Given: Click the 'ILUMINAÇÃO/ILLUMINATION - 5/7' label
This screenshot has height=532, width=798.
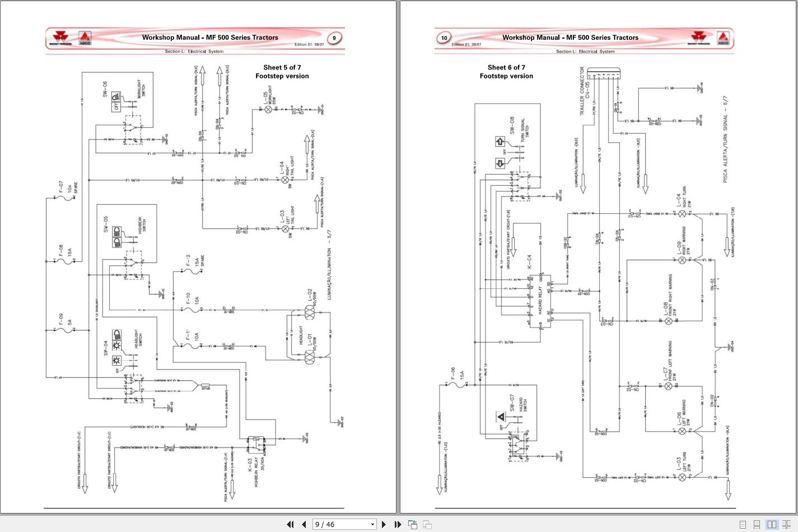Looking at the screenshot, I should tap(329, 264).
